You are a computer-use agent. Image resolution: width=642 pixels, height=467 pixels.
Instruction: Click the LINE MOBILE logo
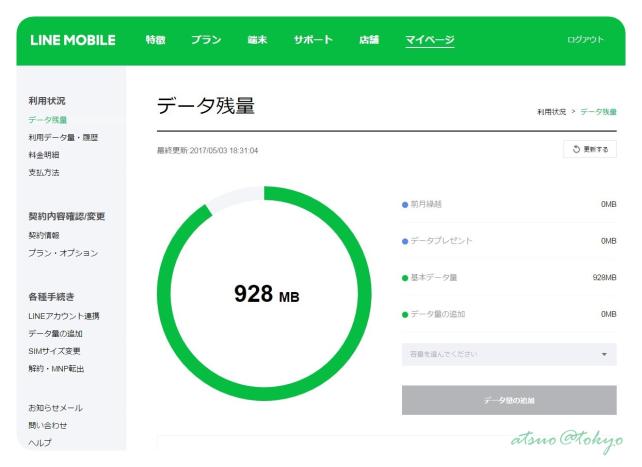73,40
